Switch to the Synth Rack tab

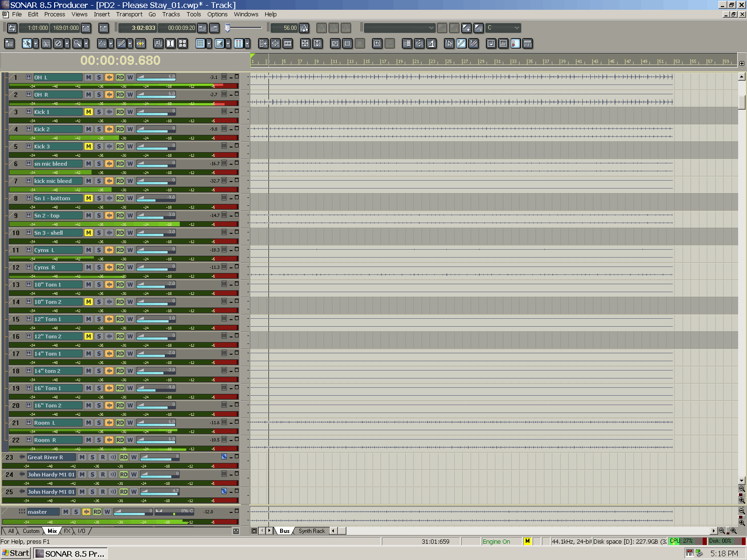tap(311, 531)
